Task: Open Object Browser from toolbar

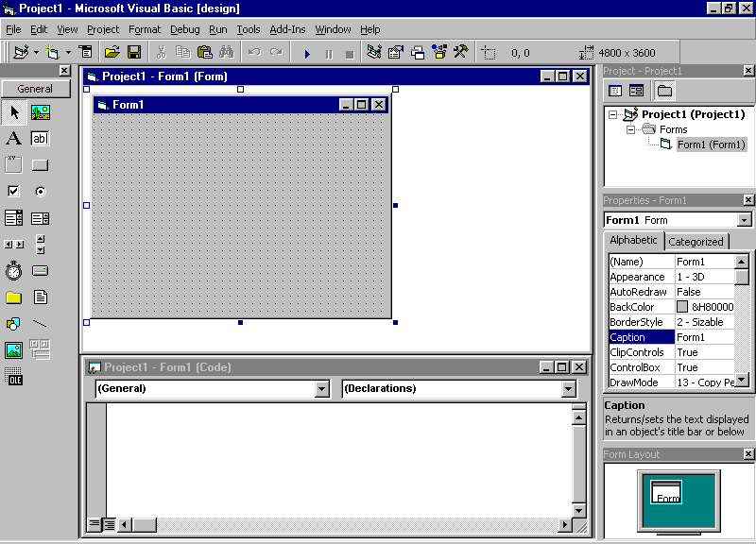Action: [439, 52]
